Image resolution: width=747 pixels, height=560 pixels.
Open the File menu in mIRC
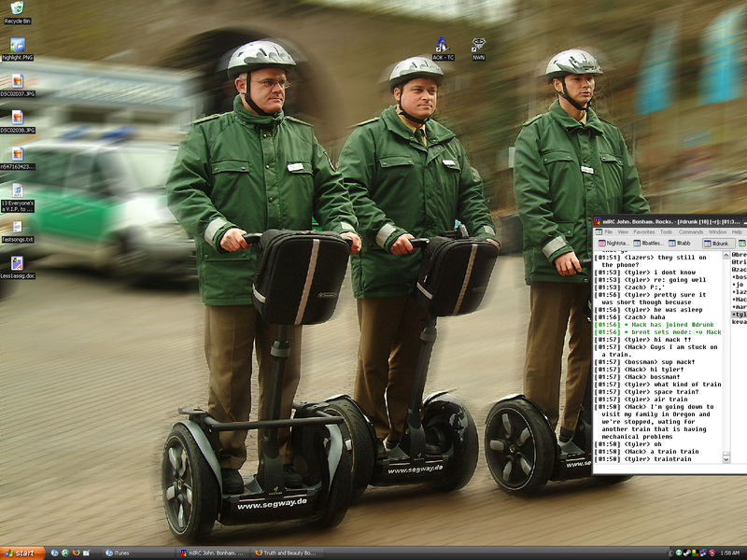pyautogui.click(x=609, y=231)
